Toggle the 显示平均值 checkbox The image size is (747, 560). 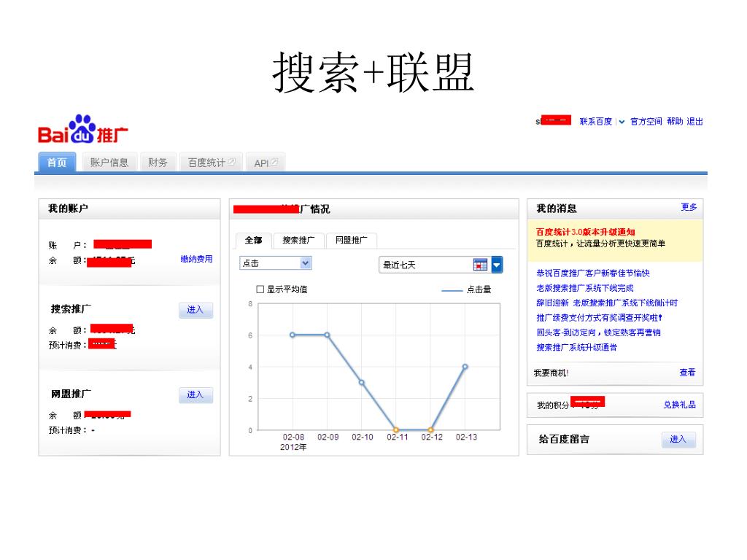tap(260, 289)
